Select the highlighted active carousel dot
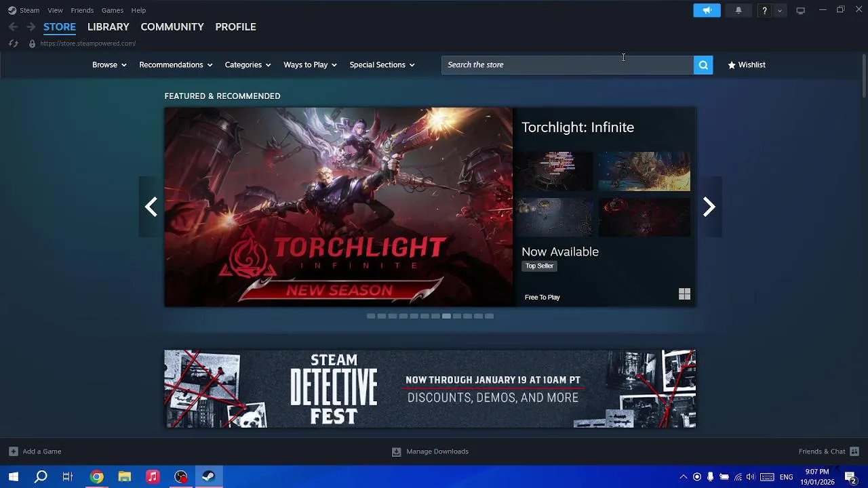Image resolution: width=868 pixels, height=488 pixels. (x=446, y=316)
